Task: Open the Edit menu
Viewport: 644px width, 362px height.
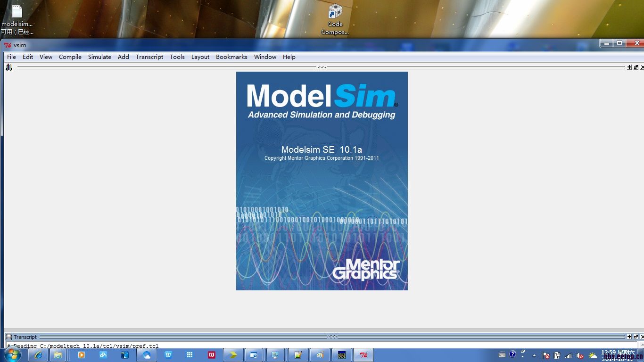Action: click(x=28, y=57)
